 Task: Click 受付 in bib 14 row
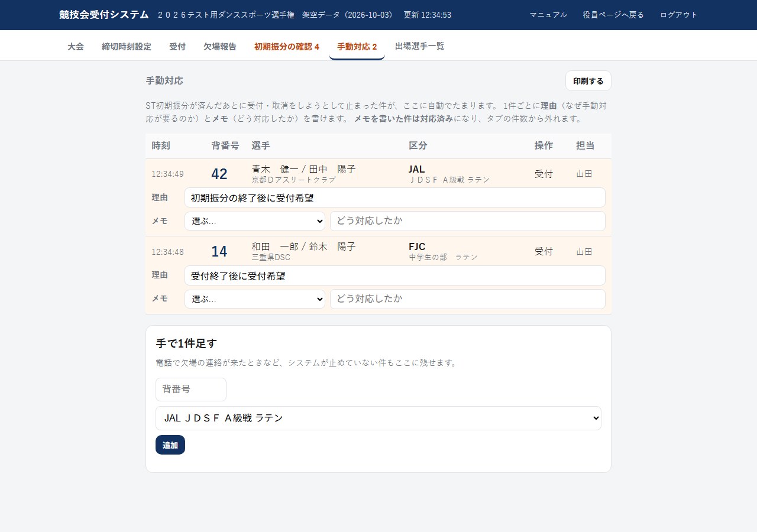tap(544, 251)
